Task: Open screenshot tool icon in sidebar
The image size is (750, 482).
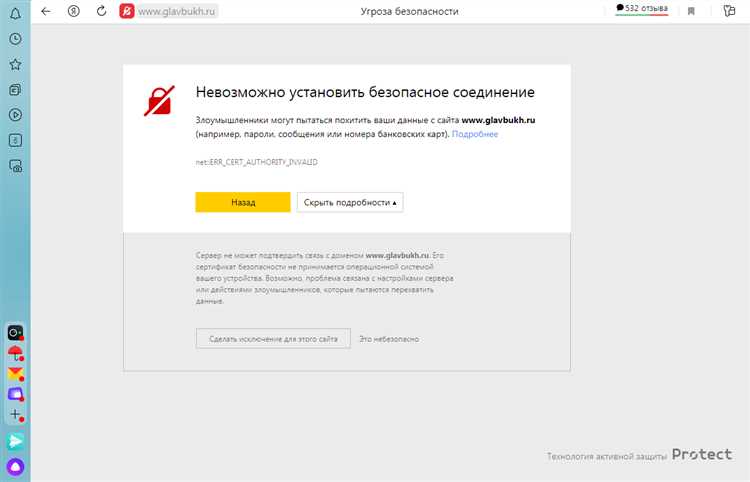Action: [15, 166]
